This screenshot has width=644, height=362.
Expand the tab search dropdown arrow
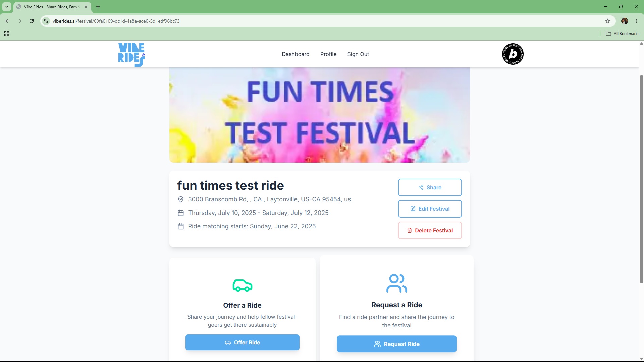6,7
